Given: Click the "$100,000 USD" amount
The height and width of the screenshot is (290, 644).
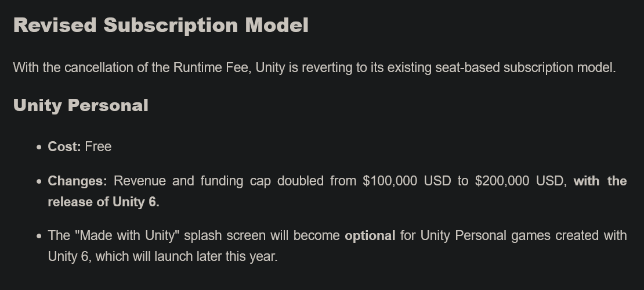Looking at the screenshot, I should pos(407,181).
